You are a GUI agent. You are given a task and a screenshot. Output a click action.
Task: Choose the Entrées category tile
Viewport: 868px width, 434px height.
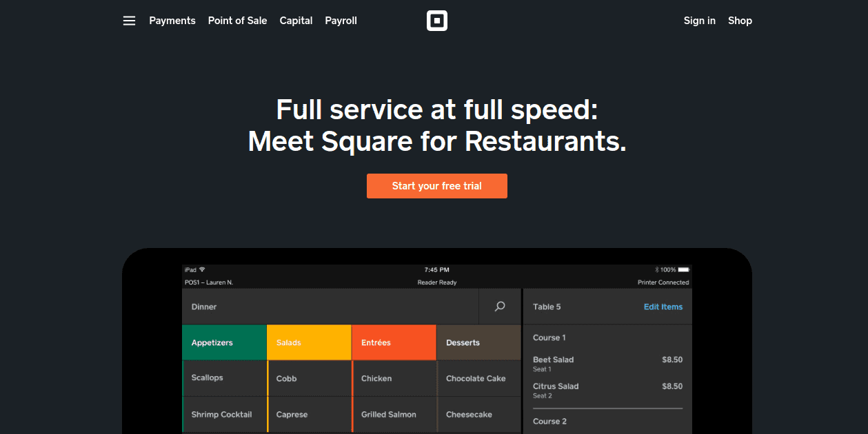click(x=394, y=342)
